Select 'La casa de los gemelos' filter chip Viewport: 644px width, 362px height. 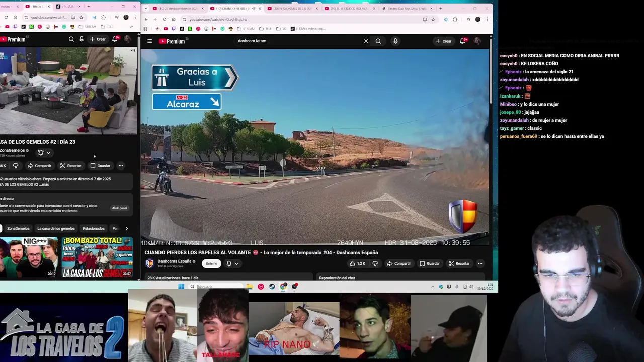tap(56, 229)
